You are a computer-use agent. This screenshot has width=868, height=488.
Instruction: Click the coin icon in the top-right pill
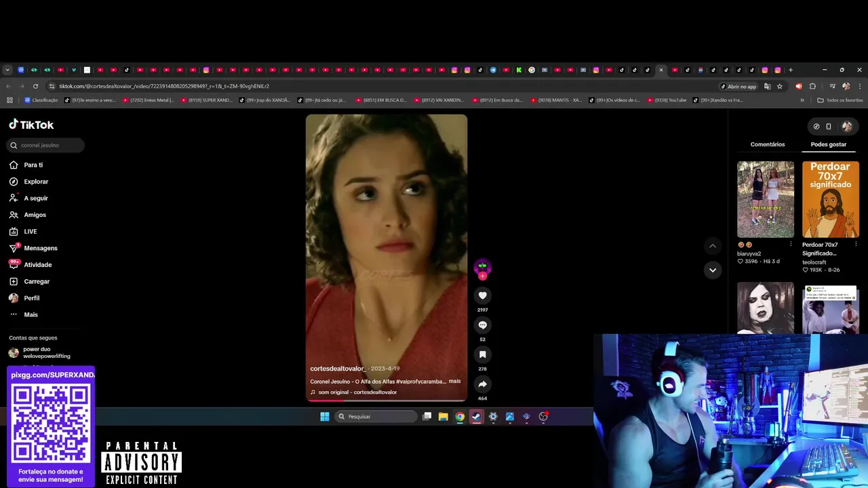[816, 126]
